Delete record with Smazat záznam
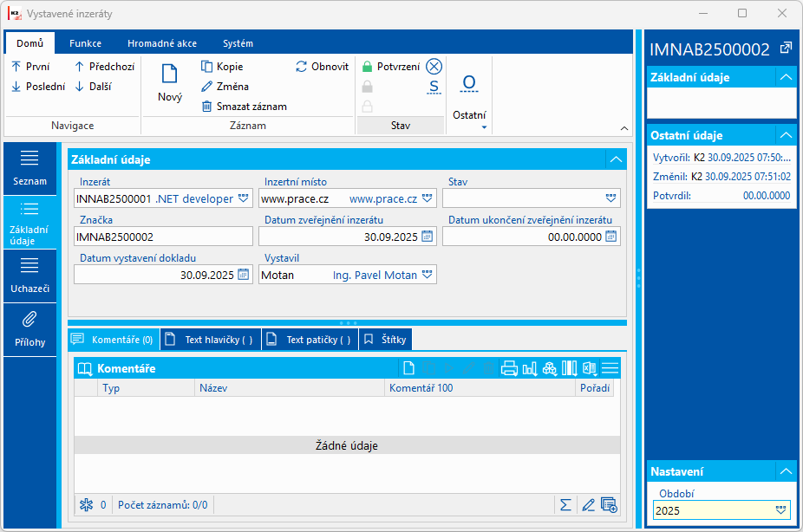The width and height of the screenshot is (803, 532). pyautogui.click(x=244, y=107)
